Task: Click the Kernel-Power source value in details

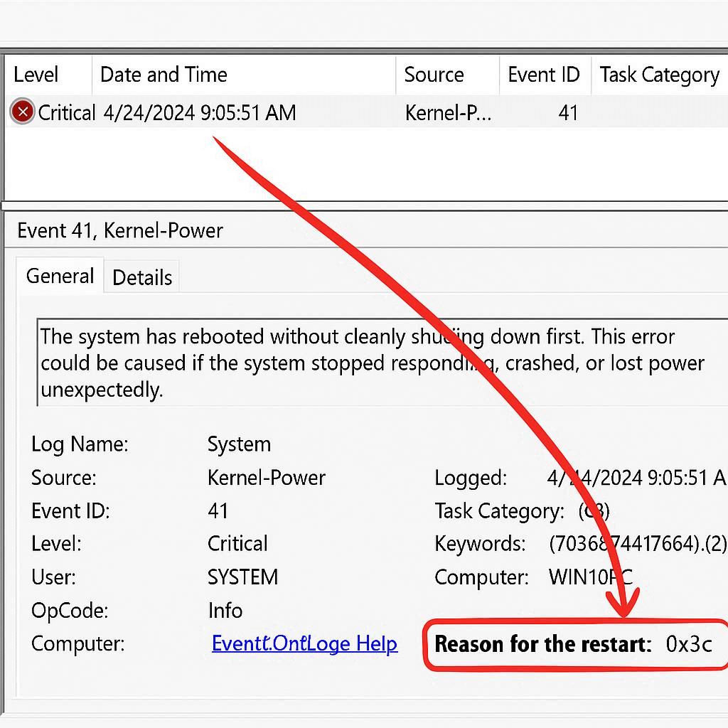Action: (266, 478)
